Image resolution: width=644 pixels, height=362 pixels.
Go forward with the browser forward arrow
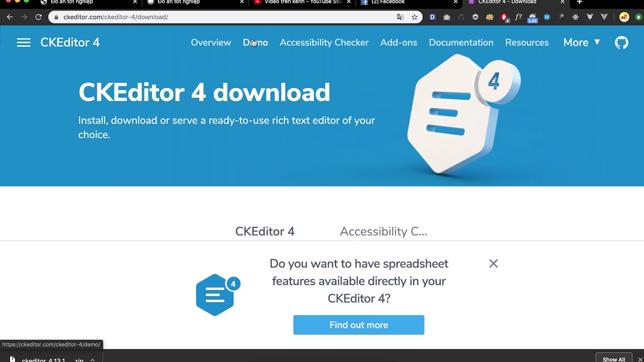point(24,17)
